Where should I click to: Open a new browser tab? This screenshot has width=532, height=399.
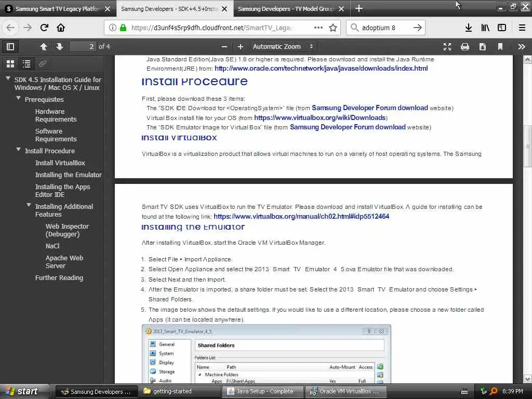coord(359,9)
